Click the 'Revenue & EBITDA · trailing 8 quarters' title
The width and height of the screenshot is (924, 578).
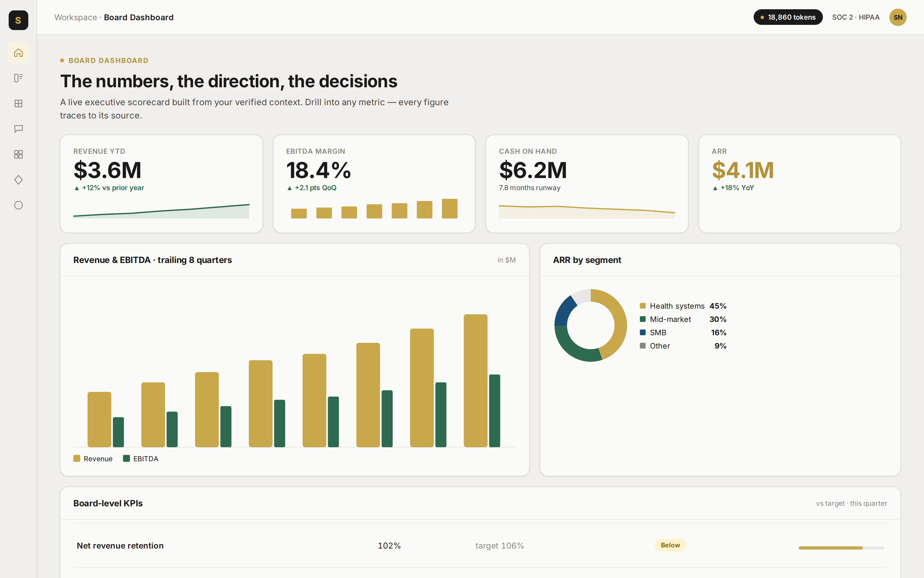(x=152, y=260)
